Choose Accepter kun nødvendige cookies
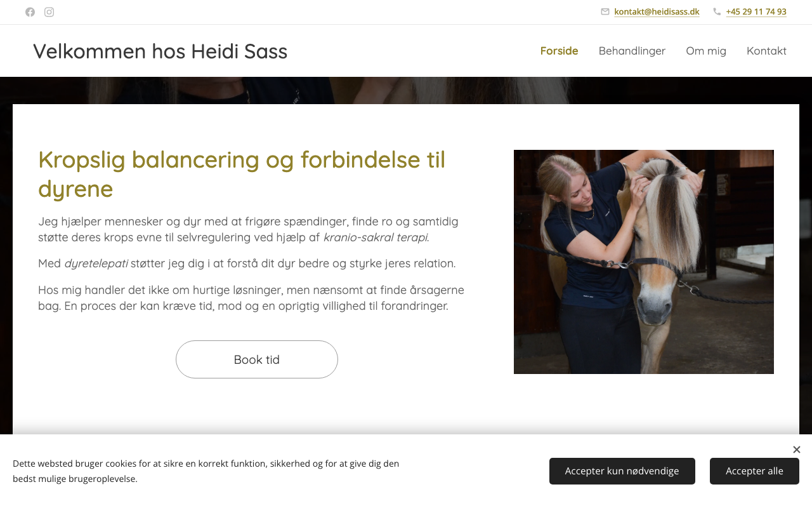Image resolution: width=812 pixels, height=508 pixels. tap(622, 471)
